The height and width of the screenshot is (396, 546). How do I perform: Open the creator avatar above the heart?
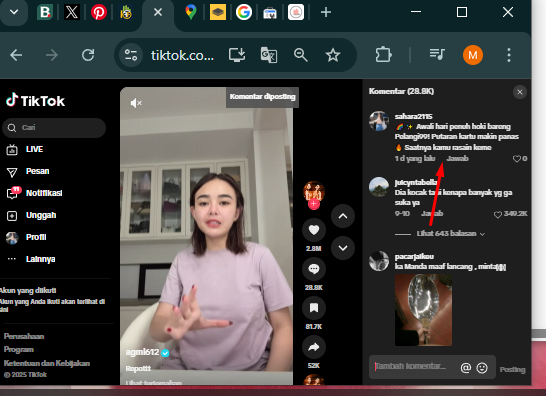click(x=314, y=191)
